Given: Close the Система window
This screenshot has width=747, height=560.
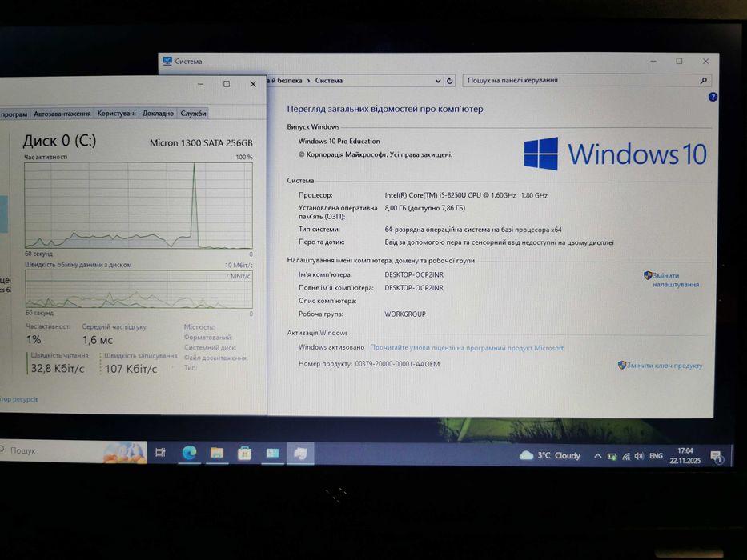Looking at the screenshot, I should (x=705, y=62).
